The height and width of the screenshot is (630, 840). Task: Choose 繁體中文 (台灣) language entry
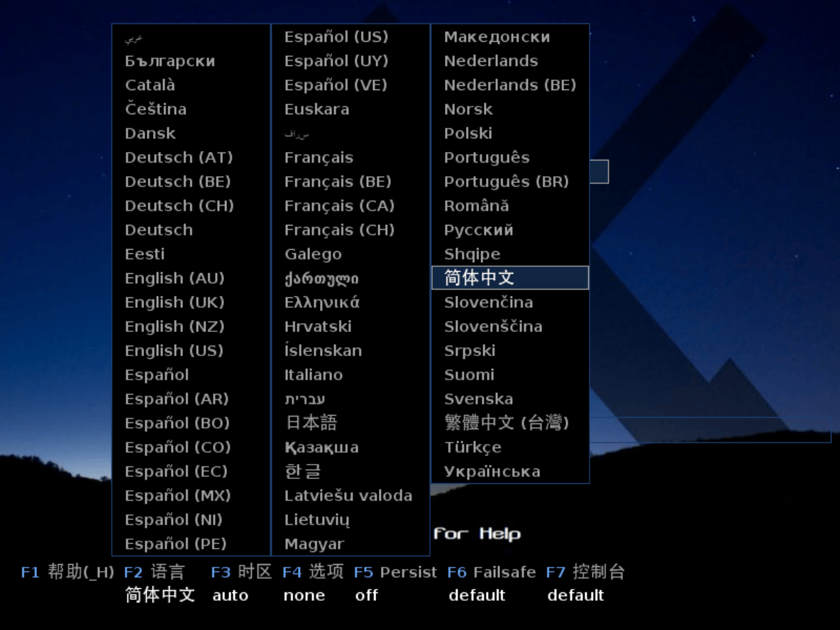(x=507, y=423)
